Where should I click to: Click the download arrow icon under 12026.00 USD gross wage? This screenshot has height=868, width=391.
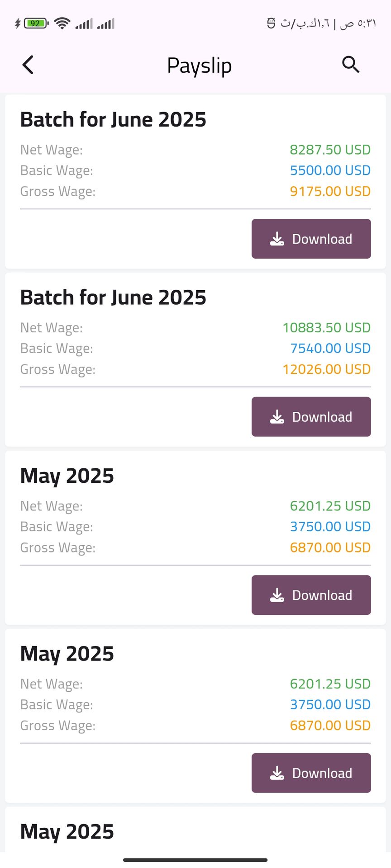[x=277, y=417]
